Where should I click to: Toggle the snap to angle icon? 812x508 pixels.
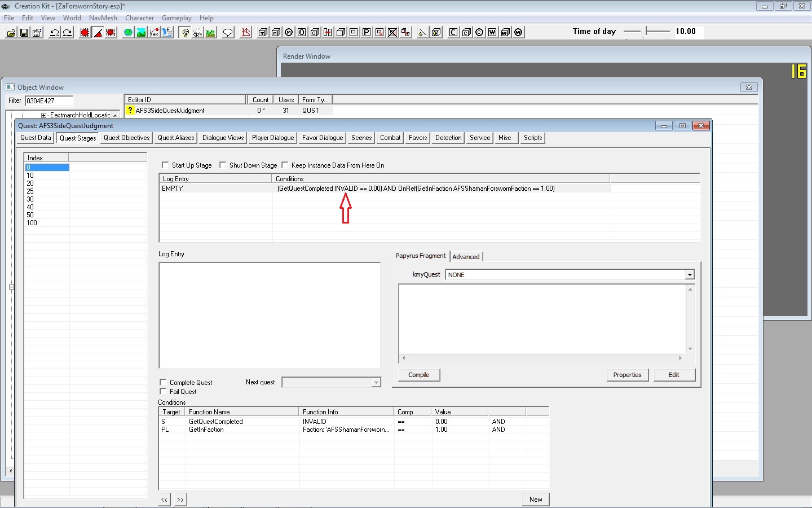[98, 32]
